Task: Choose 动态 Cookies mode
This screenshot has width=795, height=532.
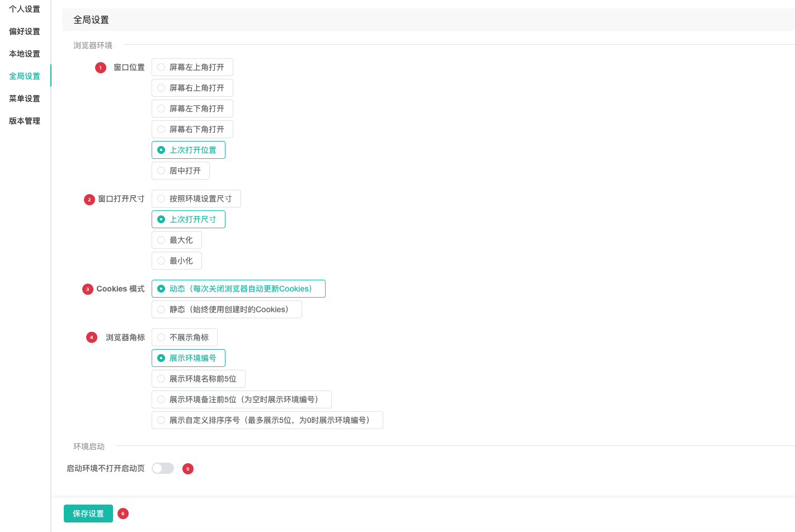Action: point(238,289)
